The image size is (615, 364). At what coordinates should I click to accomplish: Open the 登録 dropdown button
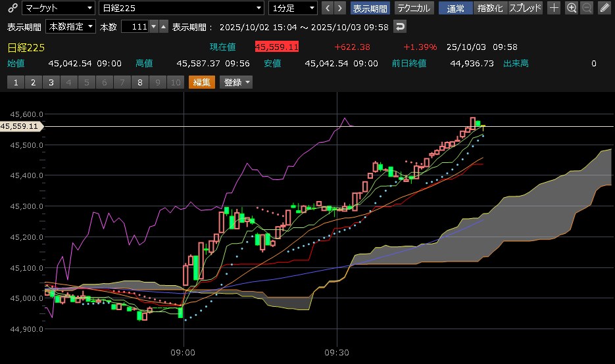tap(237, 82)
